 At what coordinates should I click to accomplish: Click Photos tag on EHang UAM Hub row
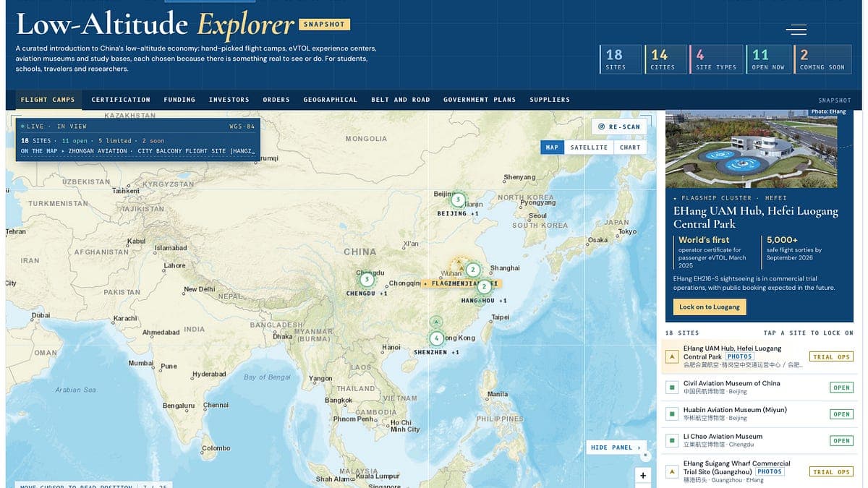[739, 356]
